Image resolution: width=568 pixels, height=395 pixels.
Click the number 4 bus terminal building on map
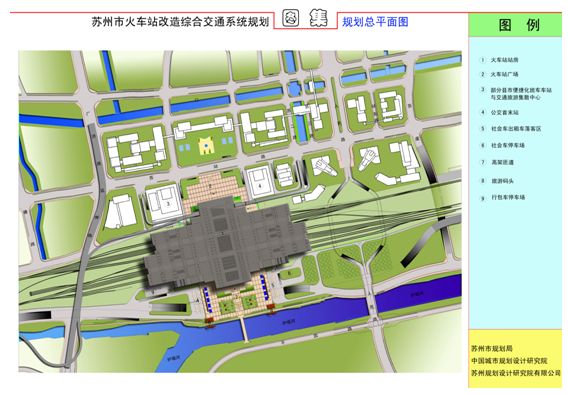tap(259, 183)
